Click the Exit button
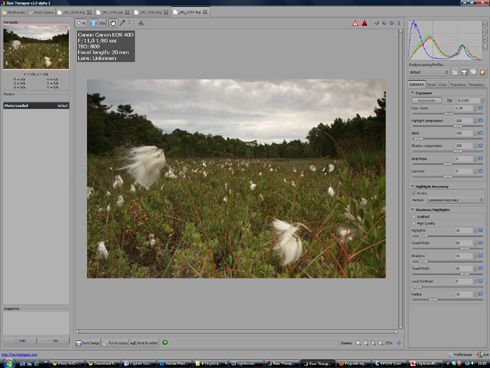The image size is (490, 368). [x=482, y=355]
